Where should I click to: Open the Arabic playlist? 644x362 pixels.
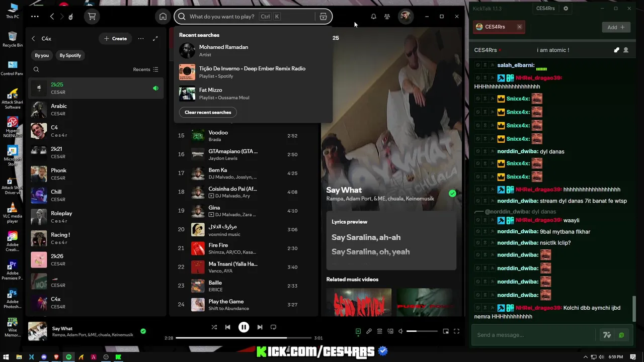tap(96, 110)
